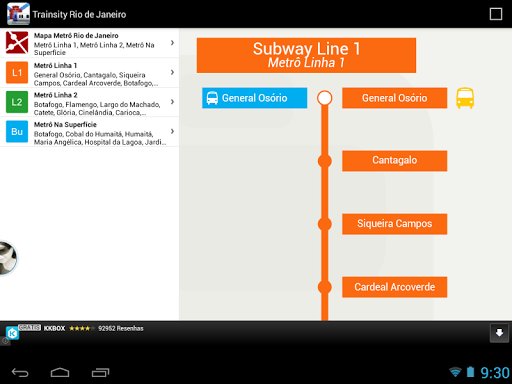Tap the blue Bu surface metro icon
Viewport: 512px width, 384px height.
[x=17, y=132]
